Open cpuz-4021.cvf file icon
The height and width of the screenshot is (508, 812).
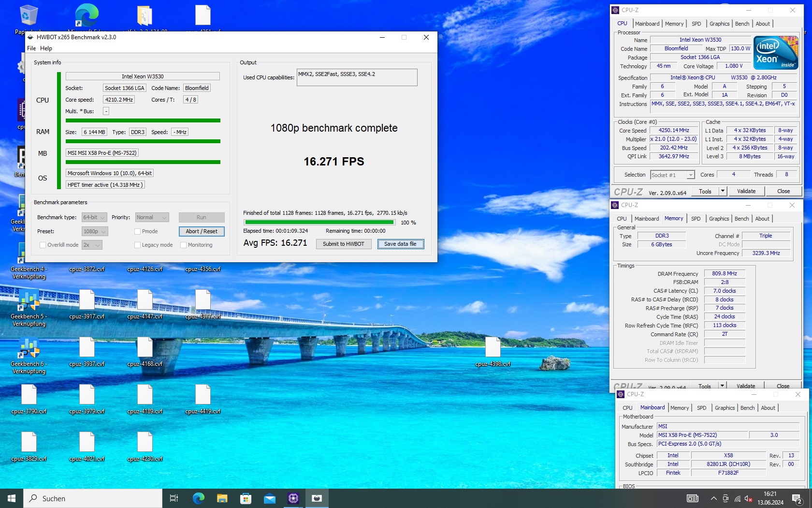(87, 447)
